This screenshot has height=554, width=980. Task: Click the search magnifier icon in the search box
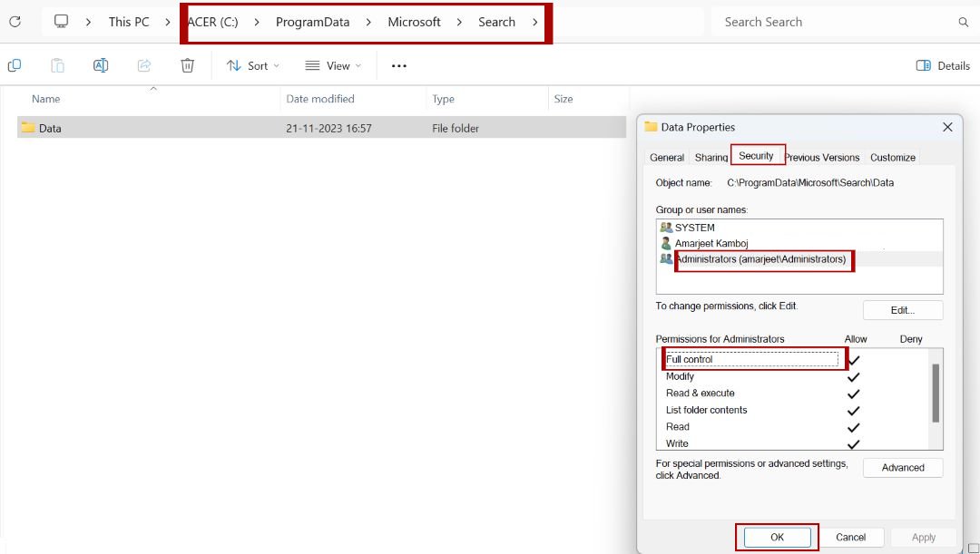(x=962, y=22)
